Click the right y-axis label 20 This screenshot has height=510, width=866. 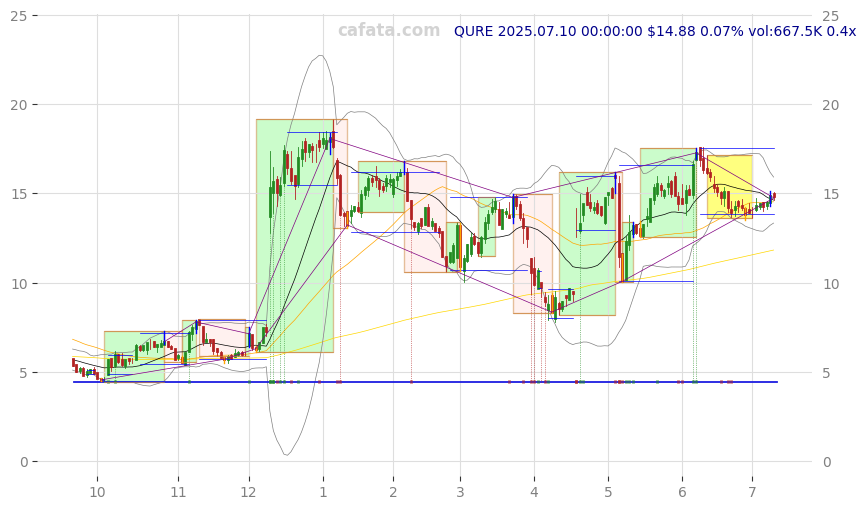click(830, 104)
